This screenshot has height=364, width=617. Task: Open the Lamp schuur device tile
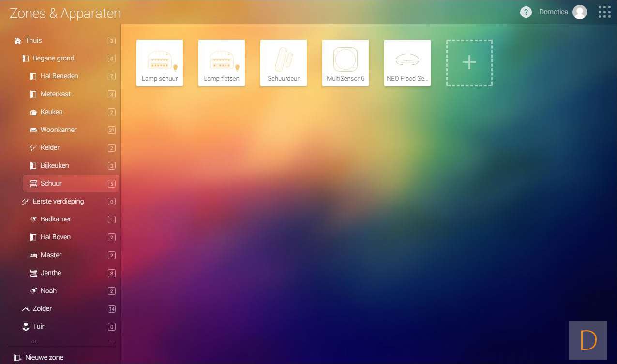pos(160,63)
